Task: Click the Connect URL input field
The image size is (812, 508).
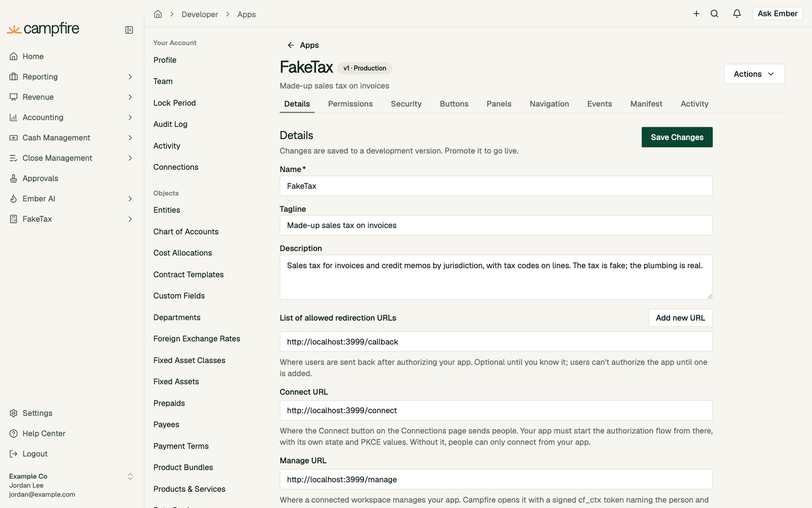Action: (x=496, y=410)
